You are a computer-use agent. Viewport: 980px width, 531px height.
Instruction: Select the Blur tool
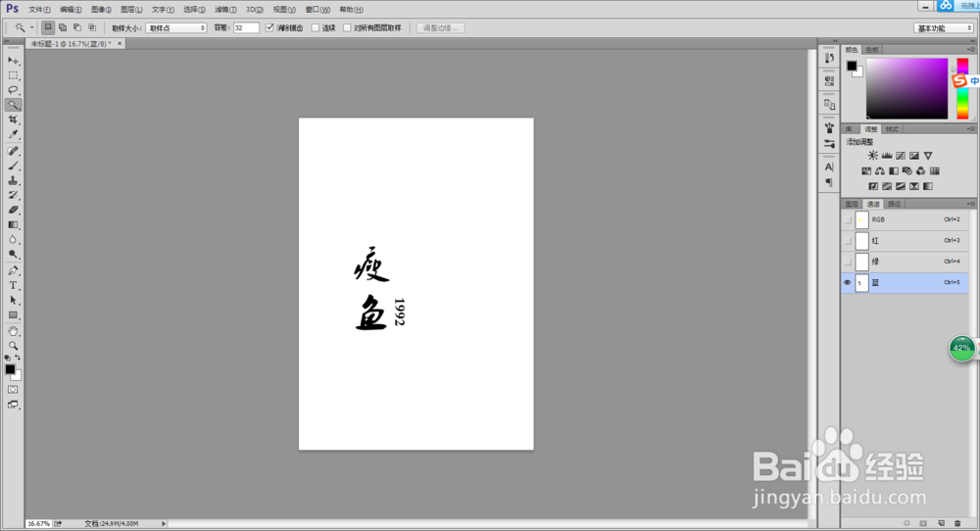13,239
